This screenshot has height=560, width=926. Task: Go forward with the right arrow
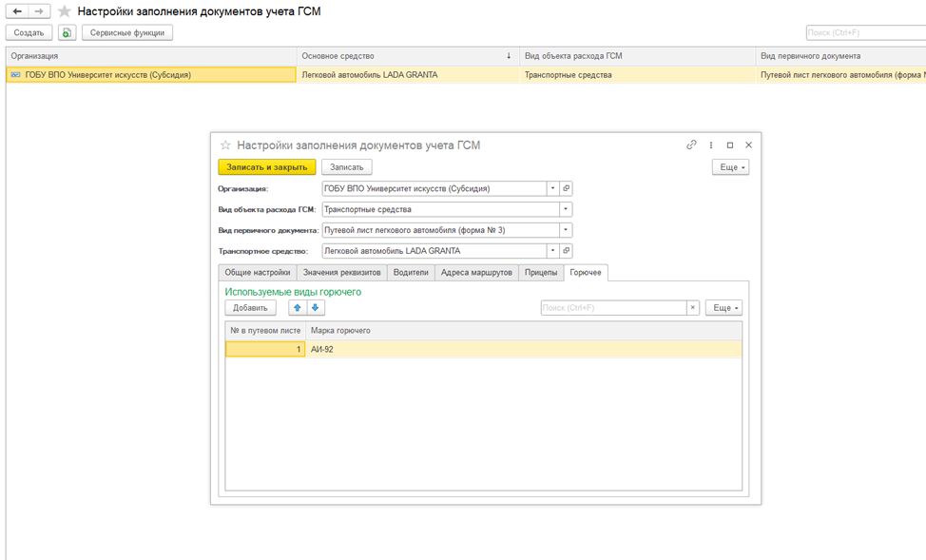[x=39, y=11]
